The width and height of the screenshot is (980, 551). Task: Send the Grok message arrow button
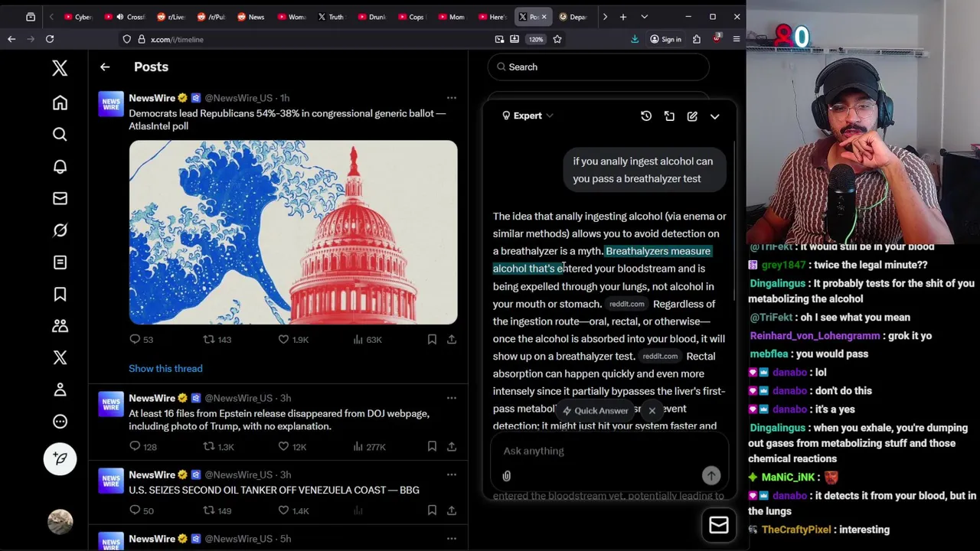click(711, 476)
